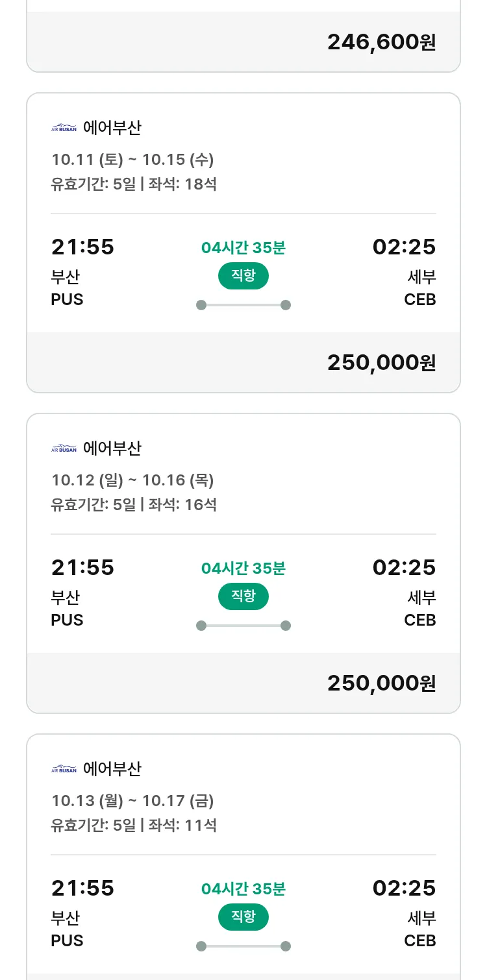Click Air Busan logo on 10.12 flight card
The width and height of the screenshot is (487, 980).
tap(64, 448)
